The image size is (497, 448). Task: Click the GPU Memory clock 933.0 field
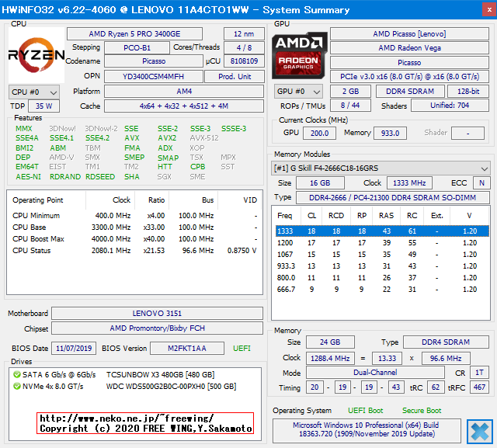tap(390, 133)
